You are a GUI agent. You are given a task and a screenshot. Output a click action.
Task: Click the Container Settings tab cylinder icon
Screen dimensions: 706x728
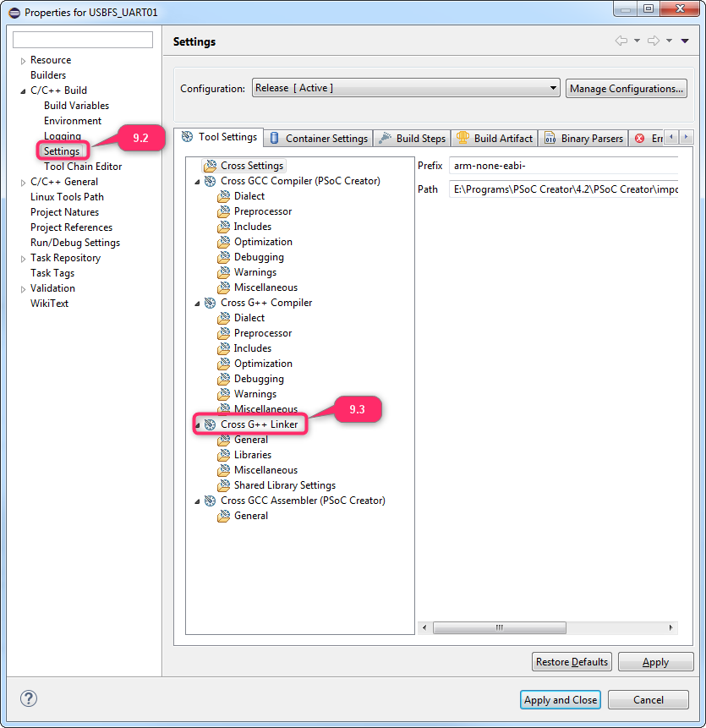[x=274, y=138]
